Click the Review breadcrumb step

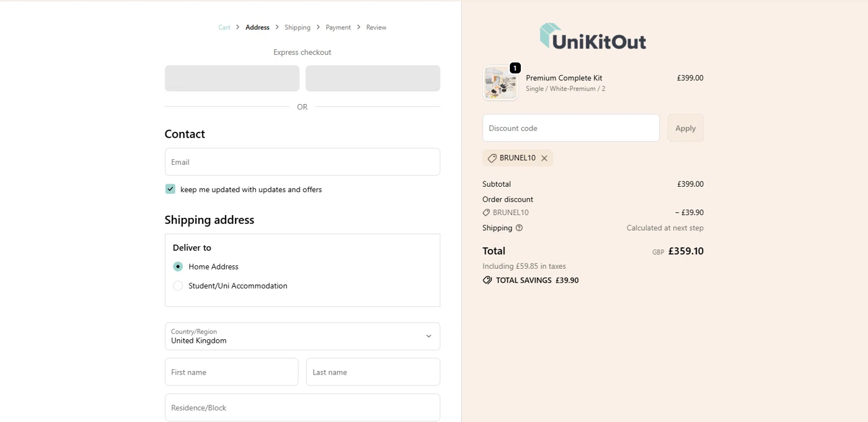tap(376, 27)
